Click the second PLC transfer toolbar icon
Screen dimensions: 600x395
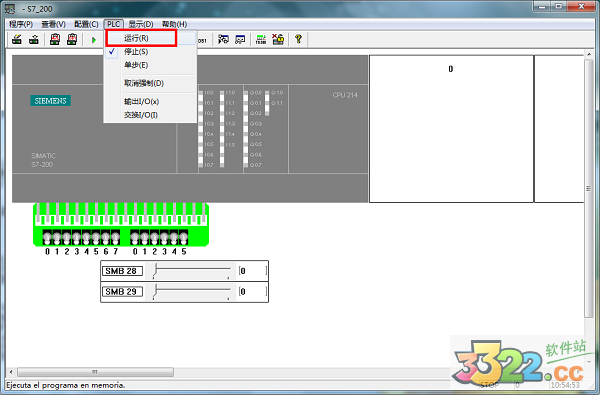tap(34, 39)
